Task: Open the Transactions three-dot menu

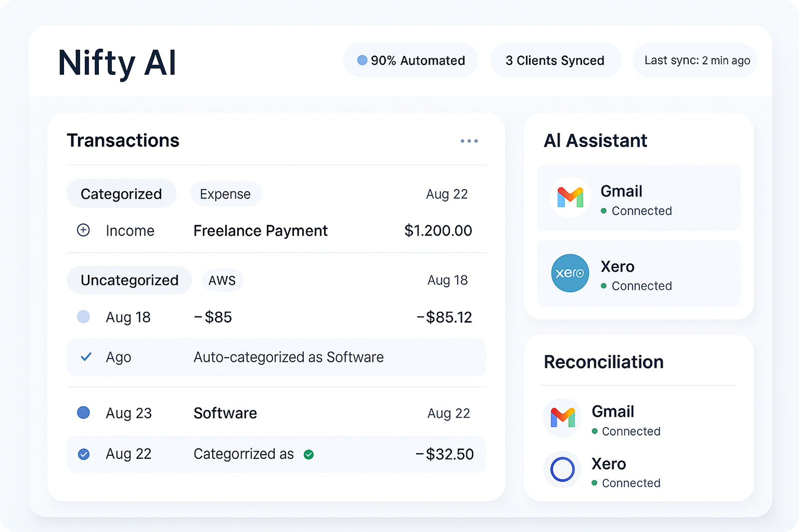Action: [469, 141]
